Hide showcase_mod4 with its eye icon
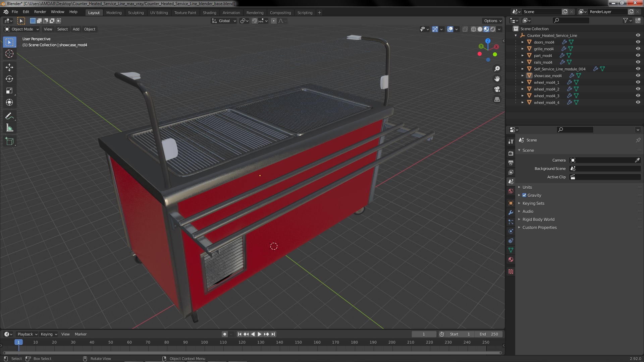Viewport: 644px width, 362px height. point(638,75)
